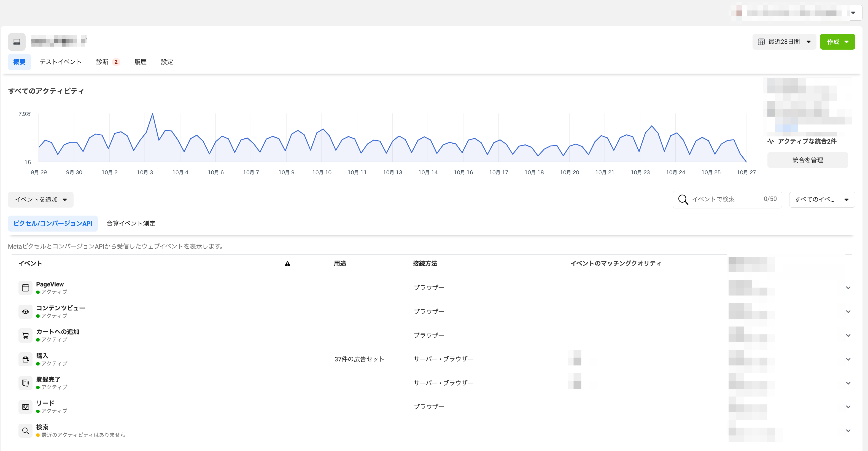Open the 診断 tab
This screenshot has height=451, width=868.
[108, 62]
